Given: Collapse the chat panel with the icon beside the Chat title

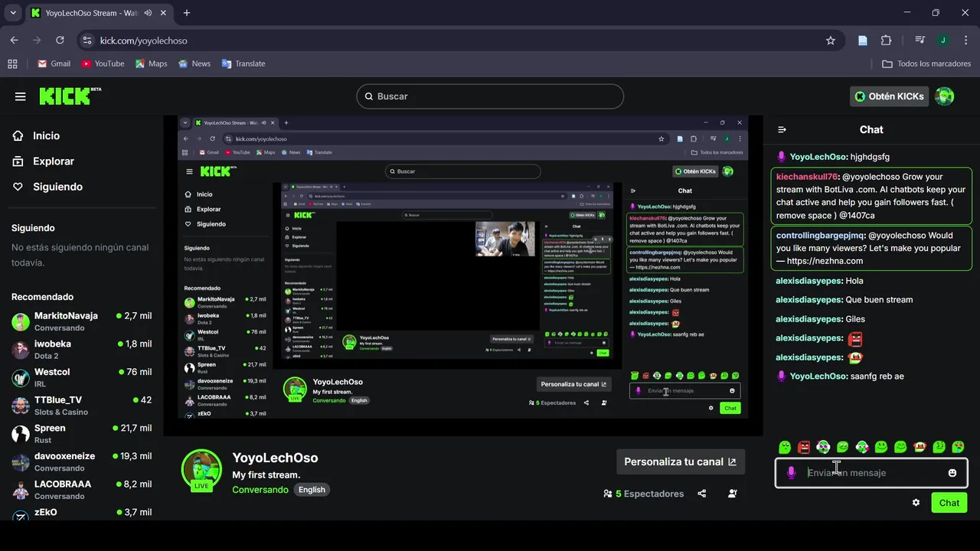Looking at the screenshot, I should 782,130.
